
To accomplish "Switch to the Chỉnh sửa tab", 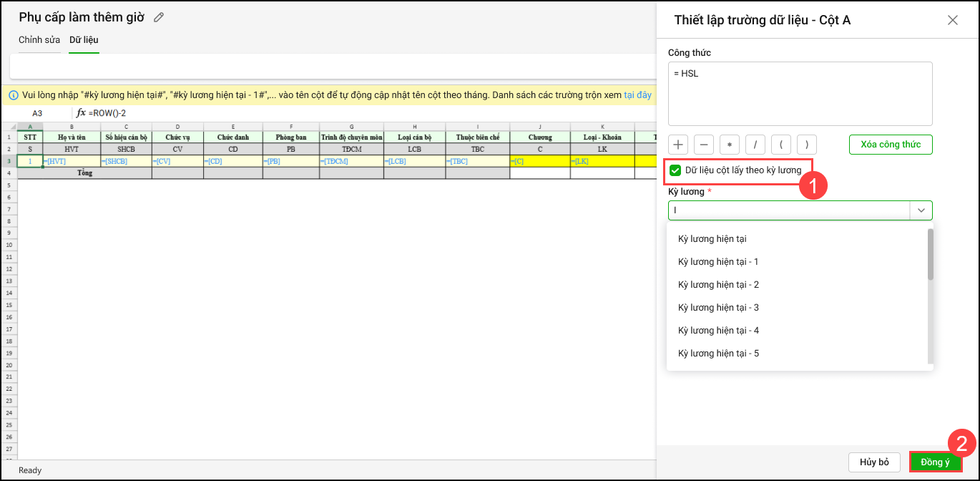I will [39, 39].
